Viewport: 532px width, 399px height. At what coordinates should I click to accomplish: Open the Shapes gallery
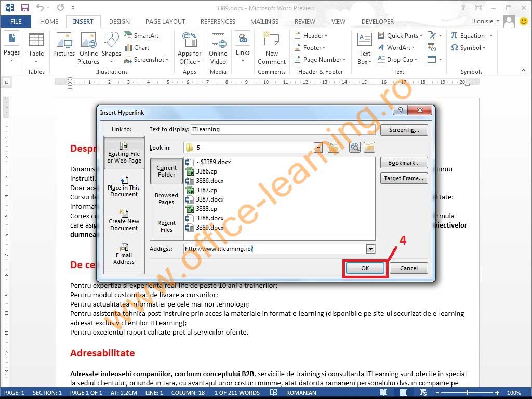[111, 48]
